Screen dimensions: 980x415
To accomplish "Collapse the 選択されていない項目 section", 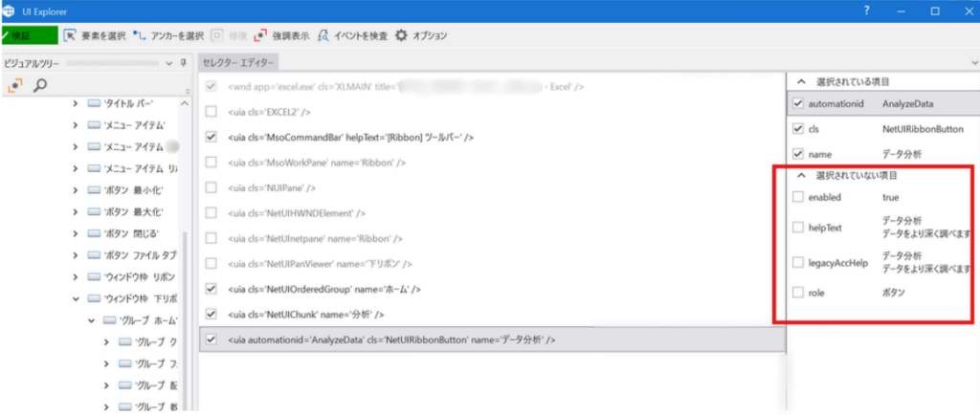I will [x=800, y=175].
